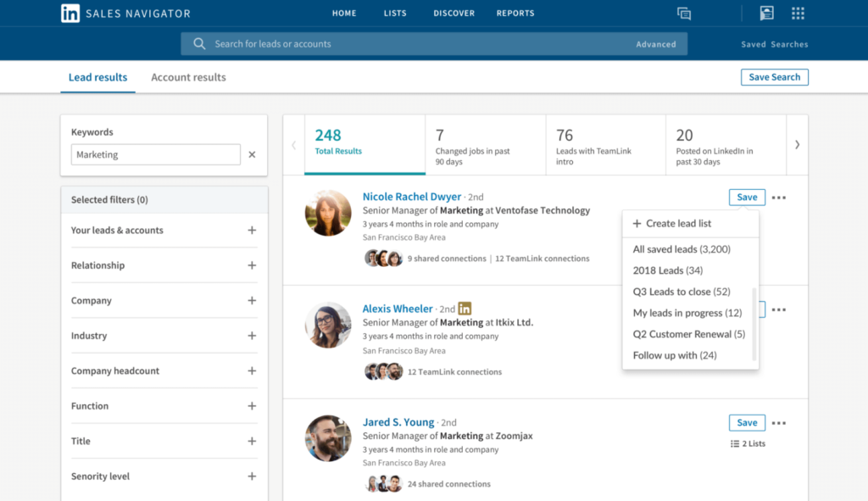Click Nicole Rachel Dwyer's profile photo
The height and width of the screenshot is (501, 868).
[x=328, y=213]
